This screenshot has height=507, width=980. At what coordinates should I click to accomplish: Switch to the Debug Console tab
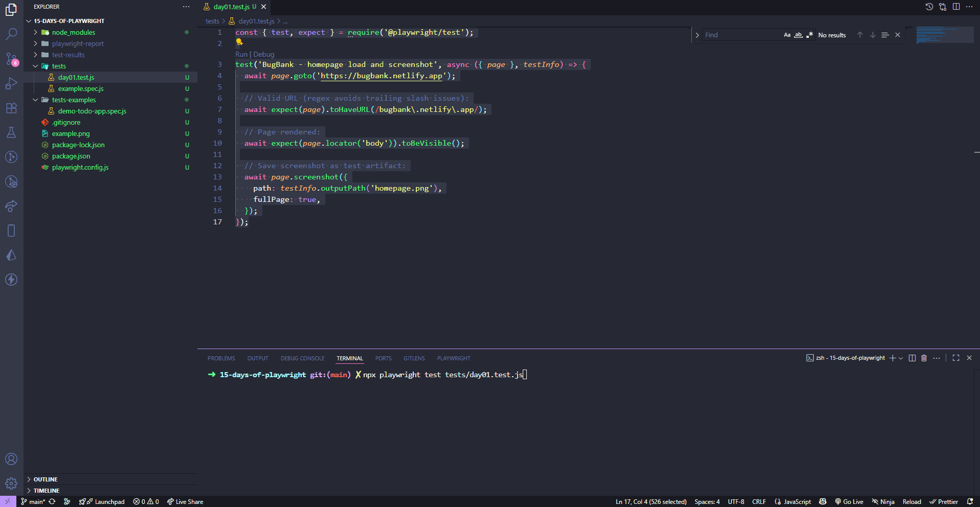(x=302, y=358)
